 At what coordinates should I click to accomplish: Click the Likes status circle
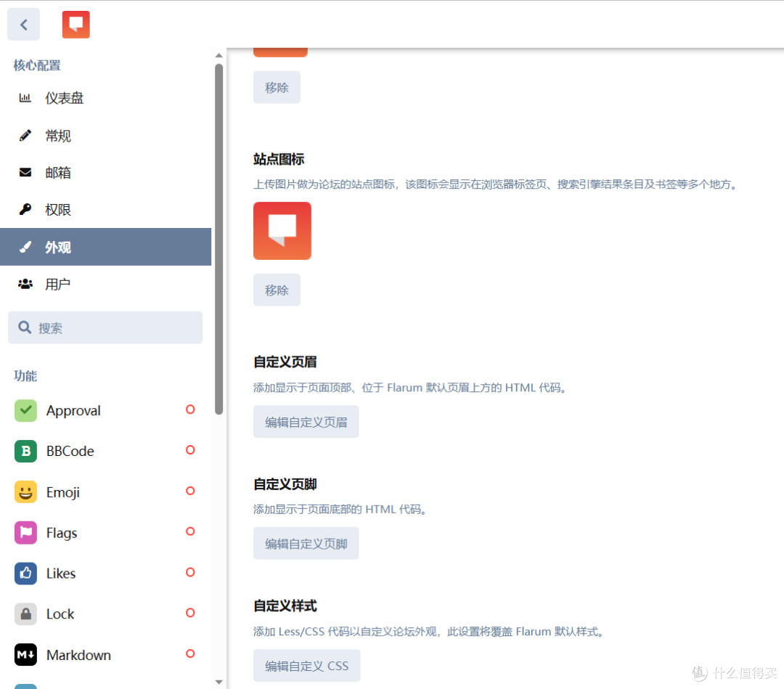(190, 572)
